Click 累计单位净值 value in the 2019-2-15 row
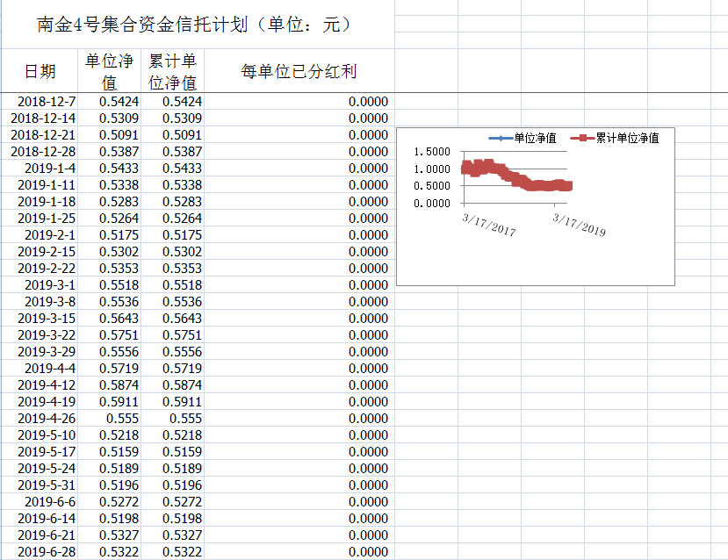Viewport: 728px width, 560px height. click(172, 251)
